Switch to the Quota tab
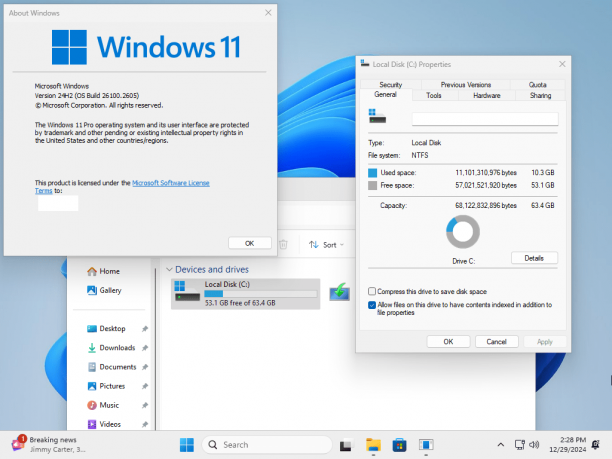Image resolution: width=612 pixels, height=459 pixels. [537, 84]
